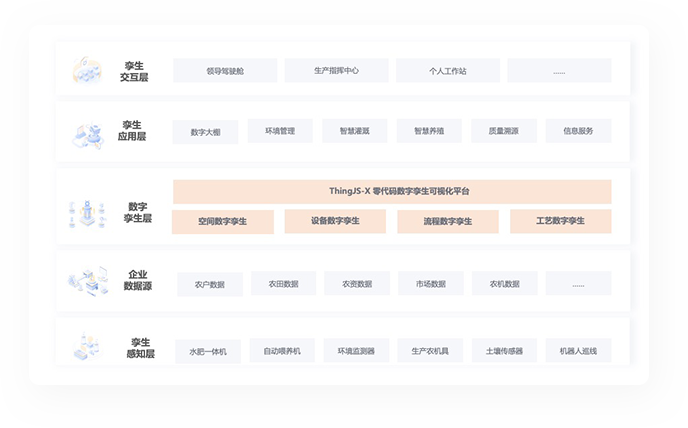Viewport: 688px width, 428px height.
Task: Expand the ellipsis box in 企业数据源 row
Action: (x=578, y=284)
